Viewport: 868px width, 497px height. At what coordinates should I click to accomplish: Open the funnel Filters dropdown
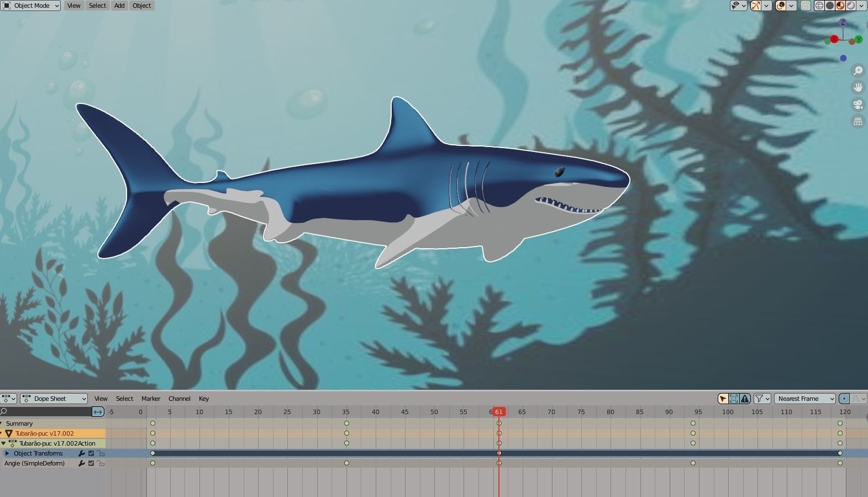762,399
